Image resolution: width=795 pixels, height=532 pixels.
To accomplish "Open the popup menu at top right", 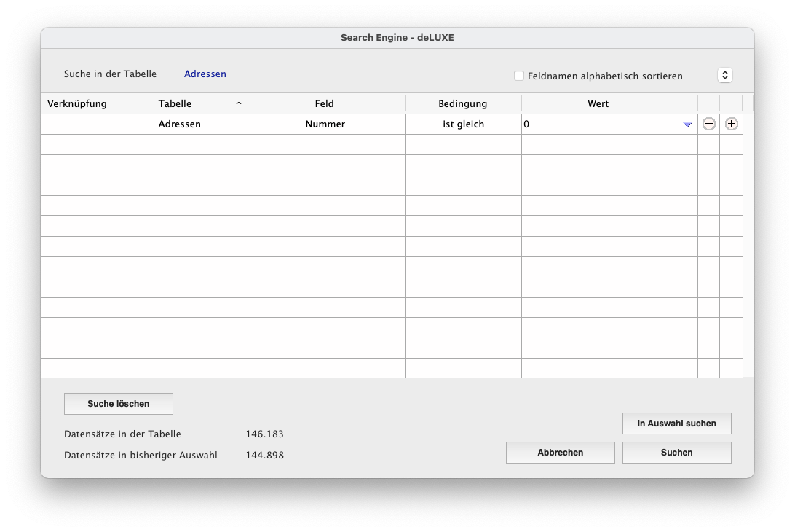I will pos(724,75).
